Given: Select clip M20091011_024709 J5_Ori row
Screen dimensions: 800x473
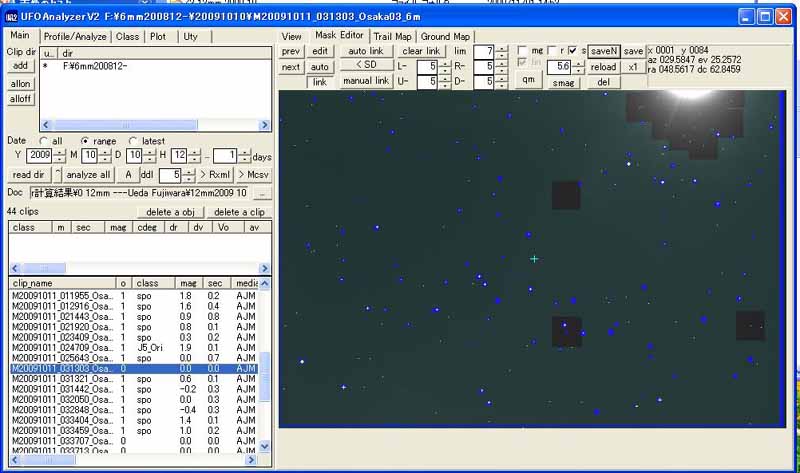Looking at the screenshot, I should [x=62, y=347].
